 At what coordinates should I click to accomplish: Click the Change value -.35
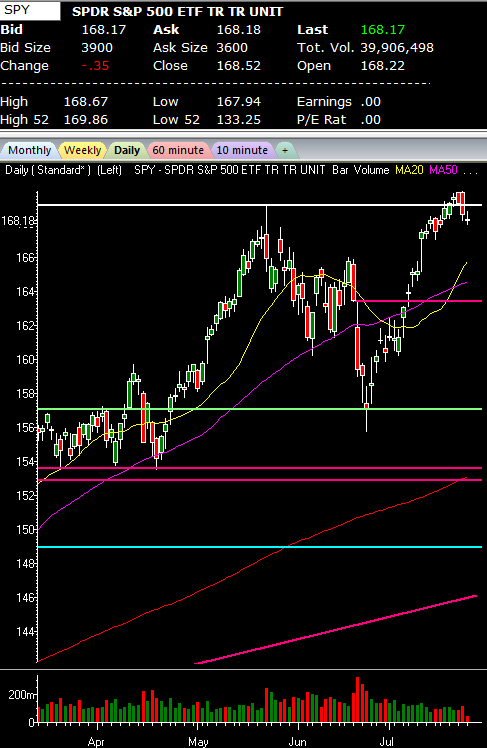tap(95, 66)
